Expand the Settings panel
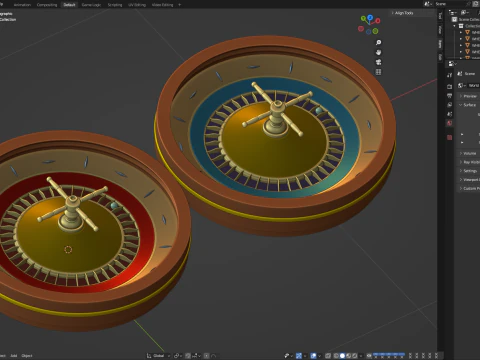Image resolution: width=480 pixels, height=360 pixels. click(468, 171)
